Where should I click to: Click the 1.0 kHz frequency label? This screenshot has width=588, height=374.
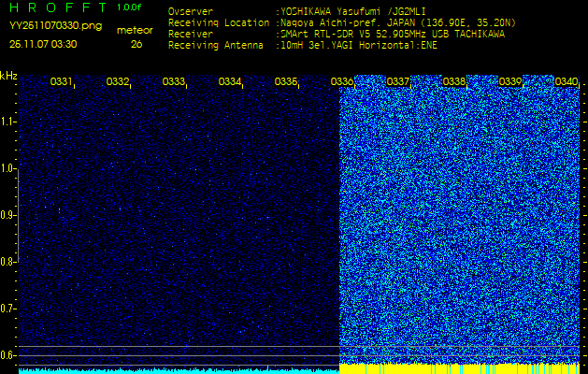7,169
